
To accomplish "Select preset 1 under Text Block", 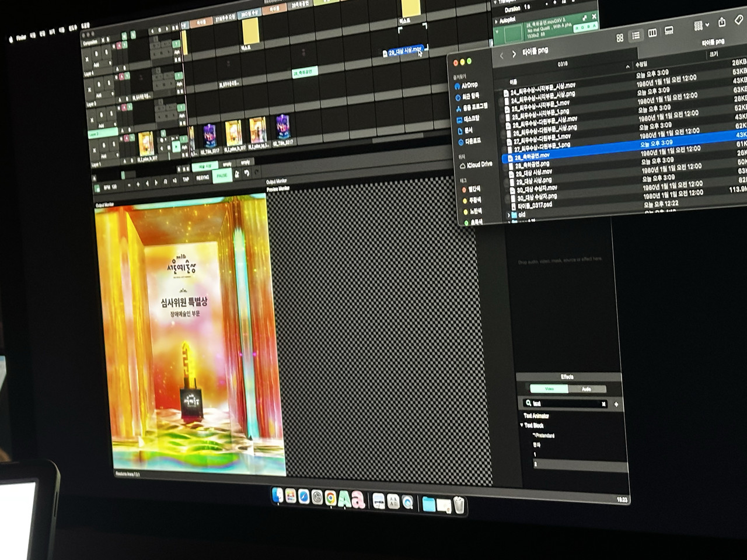I will (x=535, y=454).
